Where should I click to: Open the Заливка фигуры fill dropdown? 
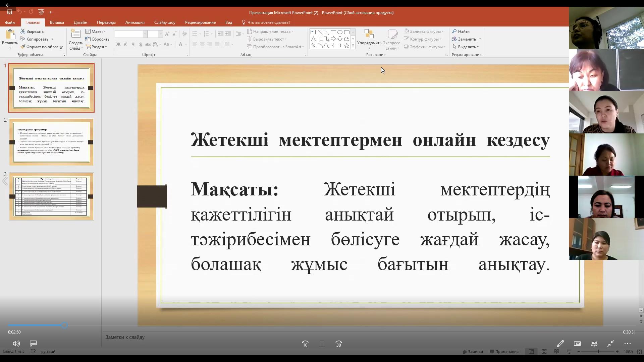pyautogui.click(x=424, y=32)
